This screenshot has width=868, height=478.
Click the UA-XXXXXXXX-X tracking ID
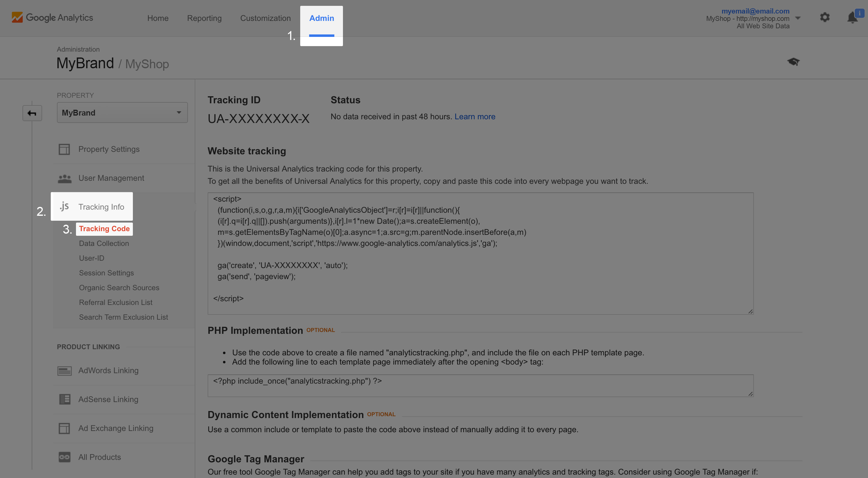(258, 119)
